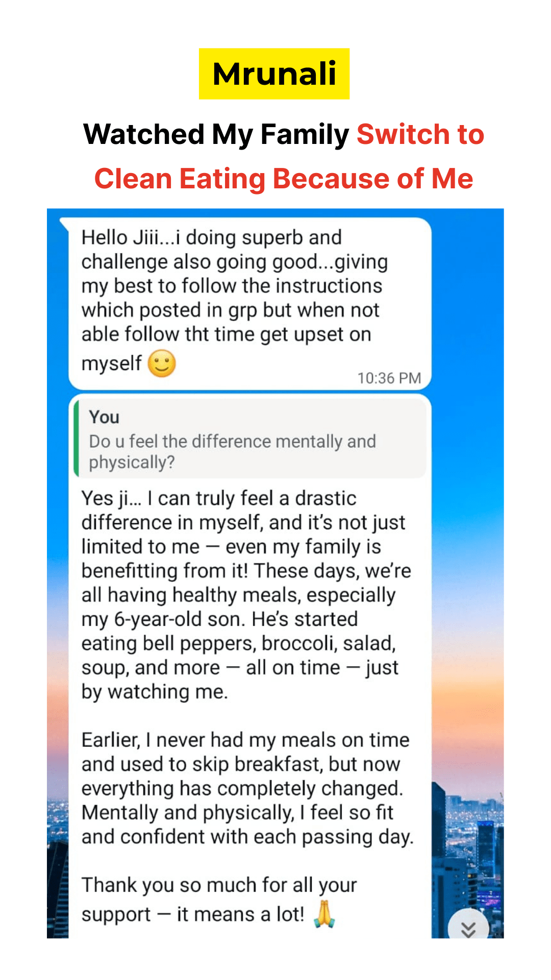Click the city skyline wallpaper on the right
Viewport: 551px width, 980px height.
pos(467,842)
